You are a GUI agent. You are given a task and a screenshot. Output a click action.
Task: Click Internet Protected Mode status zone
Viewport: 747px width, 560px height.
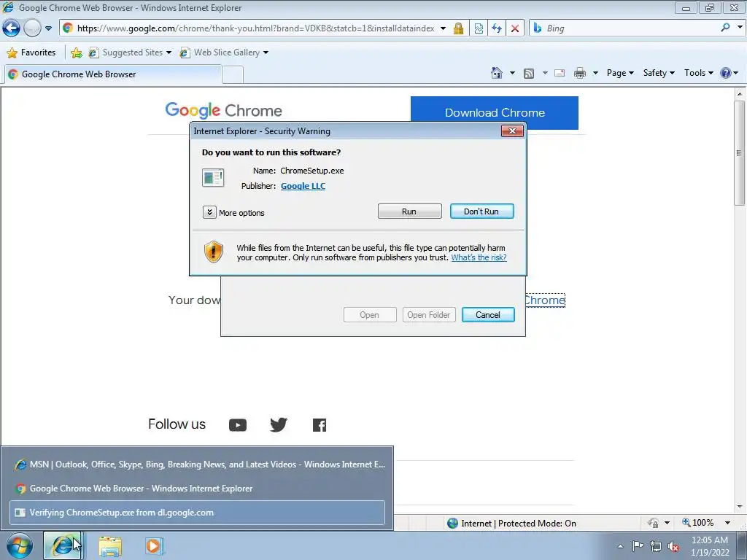(x=512, y=524)
